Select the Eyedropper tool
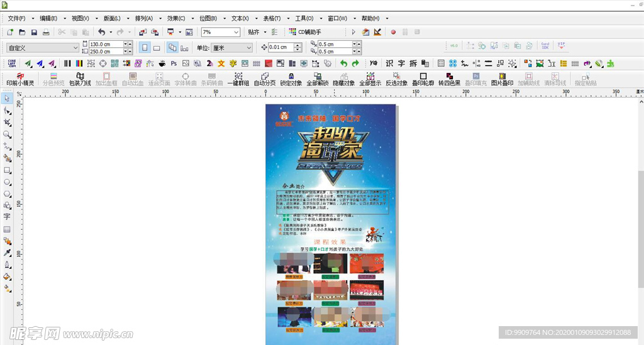 coord(8,252)
